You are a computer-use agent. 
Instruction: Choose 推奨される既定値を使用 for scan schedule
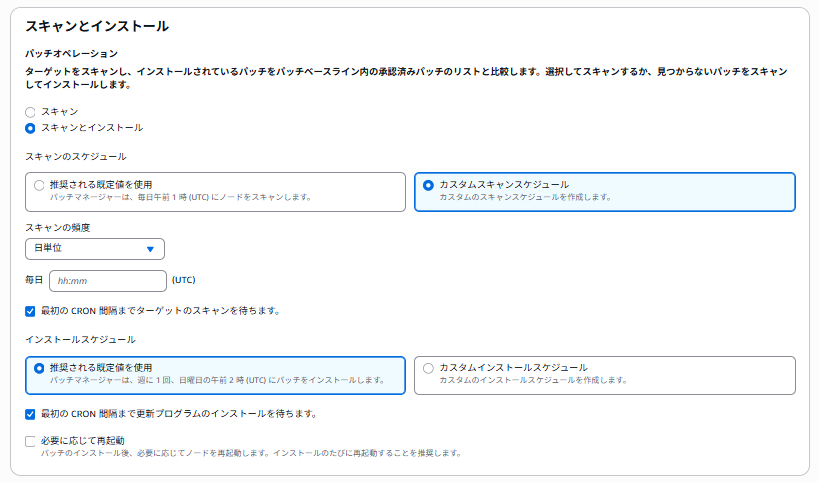(x=39, y=185)
